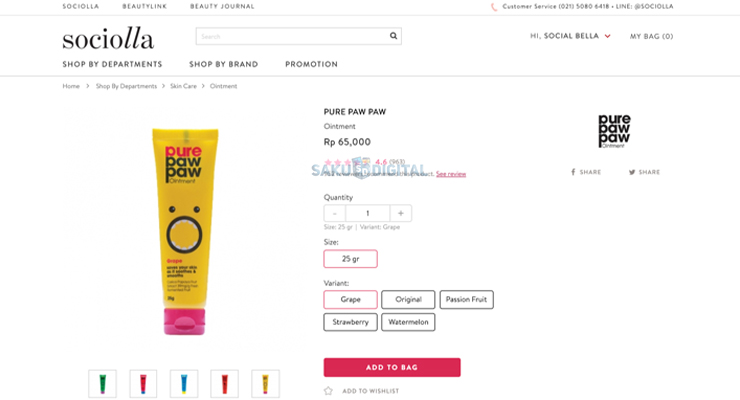The image size is (740, 400).
Task: Increase quantity with plus button
Action: [400, 213]
